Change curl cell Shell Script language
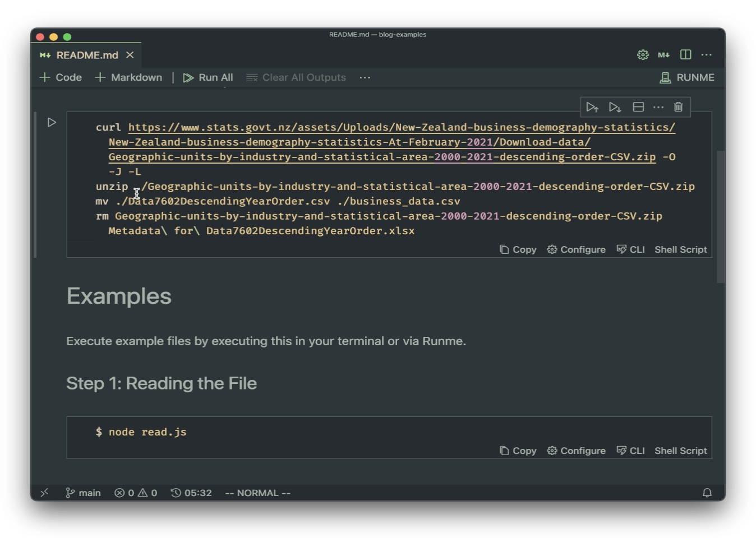This screenshot has height=538, width=756. coord(681,249)
